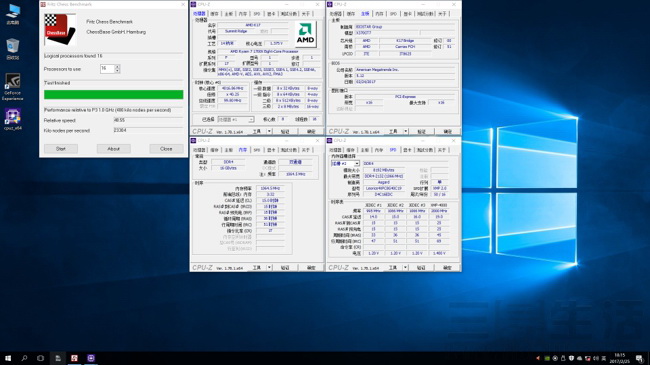
Task: Open the Windows Start menu
Action: [x=8, y=358]
